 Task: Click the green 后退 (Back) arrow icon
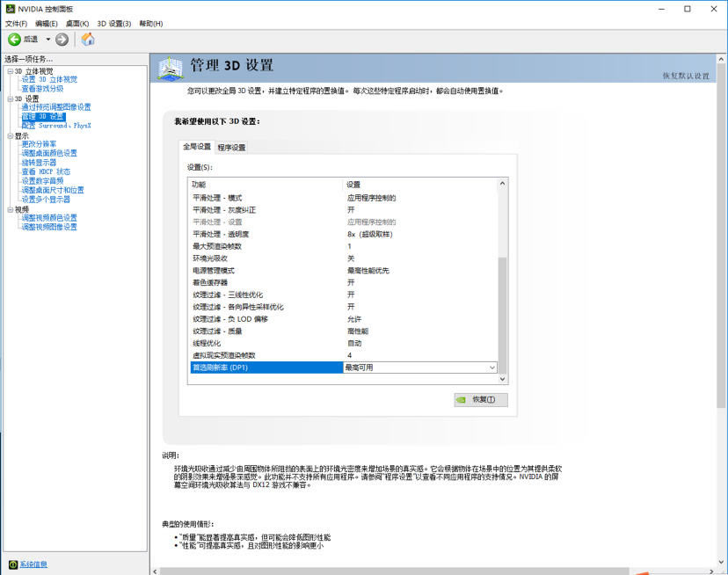click(x=14, y=40)
